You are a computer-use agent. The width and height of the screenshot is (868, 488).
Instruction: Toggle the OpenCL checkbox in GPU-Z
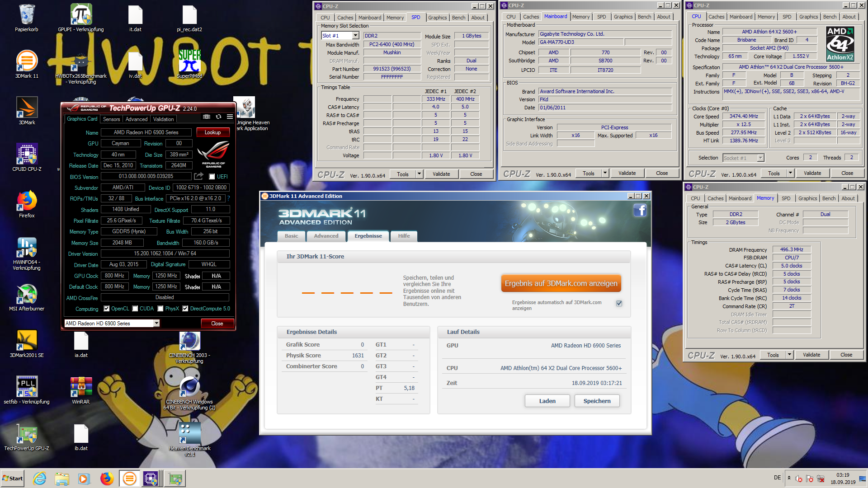tap(106, 309)
